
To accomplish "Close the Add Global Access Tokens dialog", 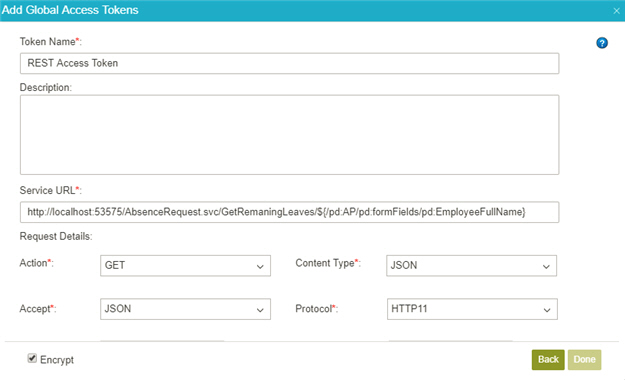I will [616, 11].
